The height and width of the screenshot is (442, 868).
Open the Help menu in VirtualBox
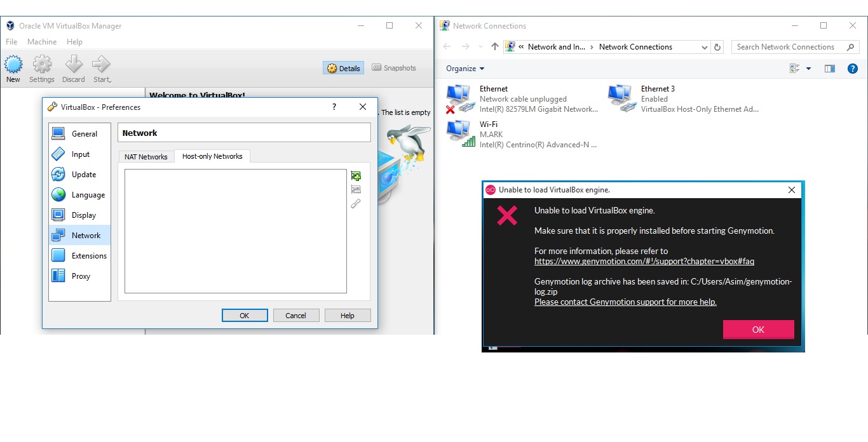74,42
